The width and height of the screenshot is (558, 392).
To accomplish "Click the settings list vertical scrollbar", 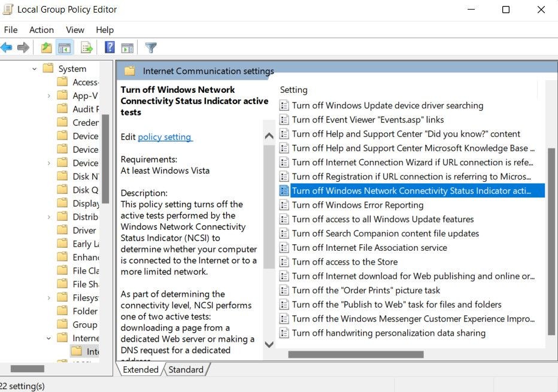I will pos(551,242).
